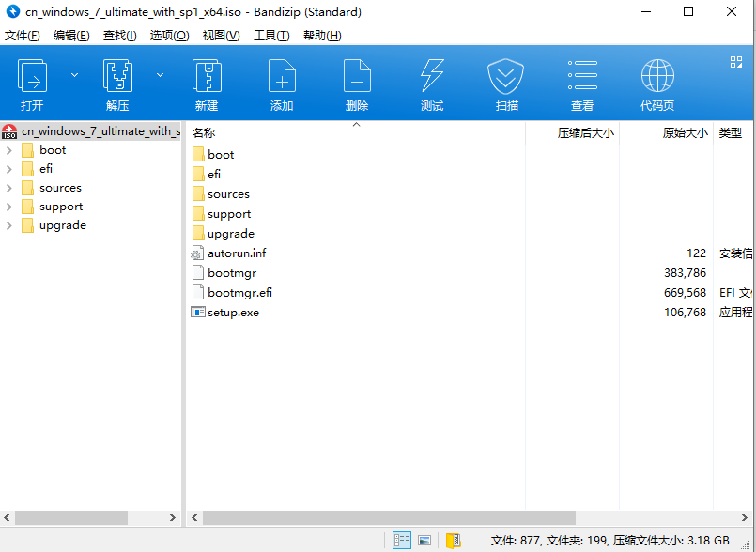This screenshot has height=552, width=756.
Task: Click the blank file icon beside bootmgr.efi
Action: tap(197, 293)
